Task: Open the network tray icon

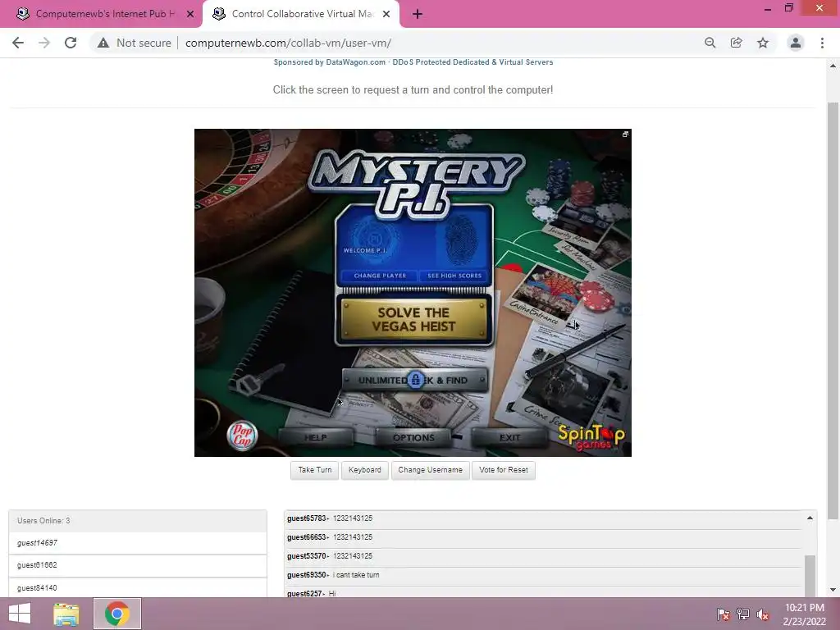Action: tap(743, 614)
